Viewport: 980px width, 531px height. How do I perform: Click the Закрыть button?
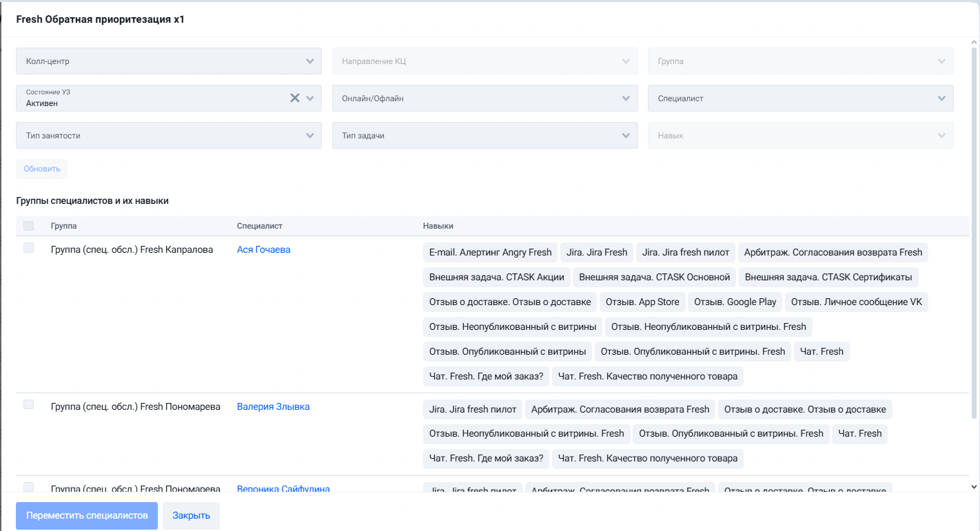(x=191, y=515)
